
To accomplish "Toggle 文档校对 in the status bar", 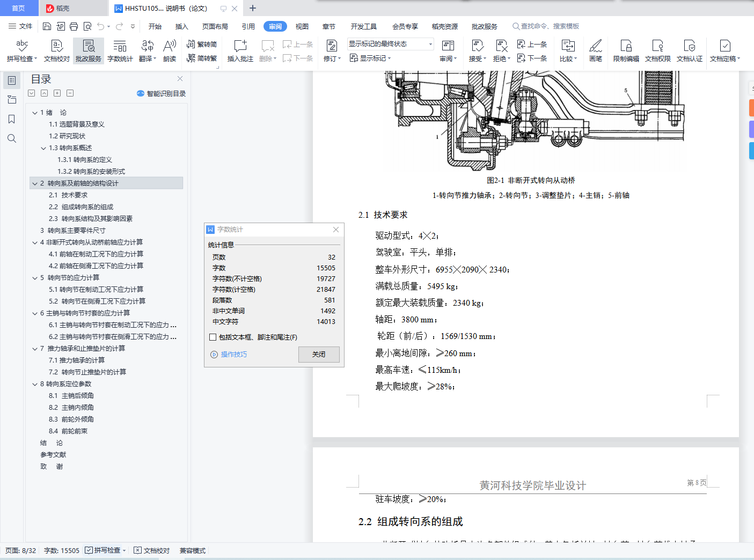I will tap(152, 550).
